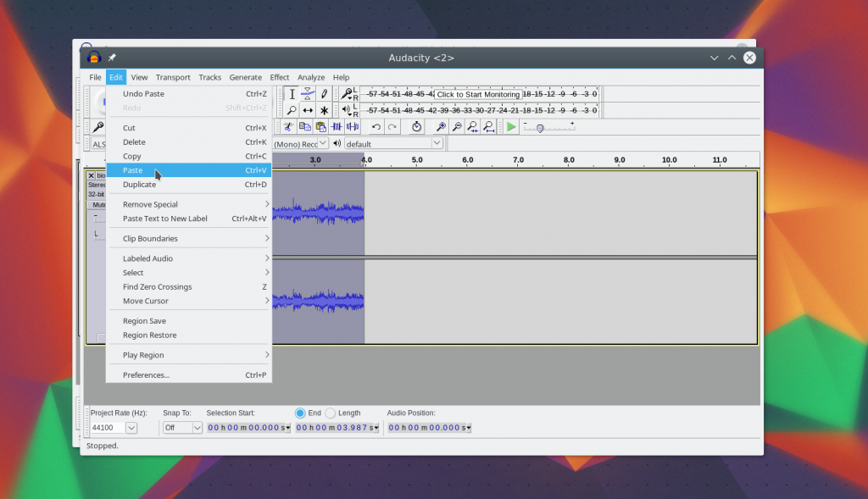Activate the Time Shift tool
This screenshot has width=868, height=499.
point(308,110)
